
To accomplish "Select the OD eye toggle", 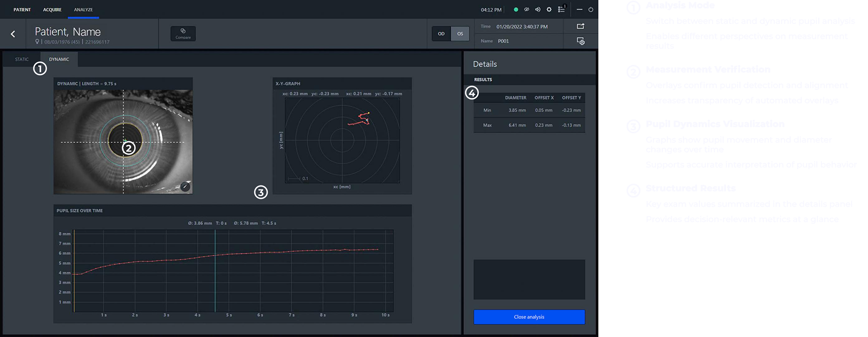I will pos(441,33).
